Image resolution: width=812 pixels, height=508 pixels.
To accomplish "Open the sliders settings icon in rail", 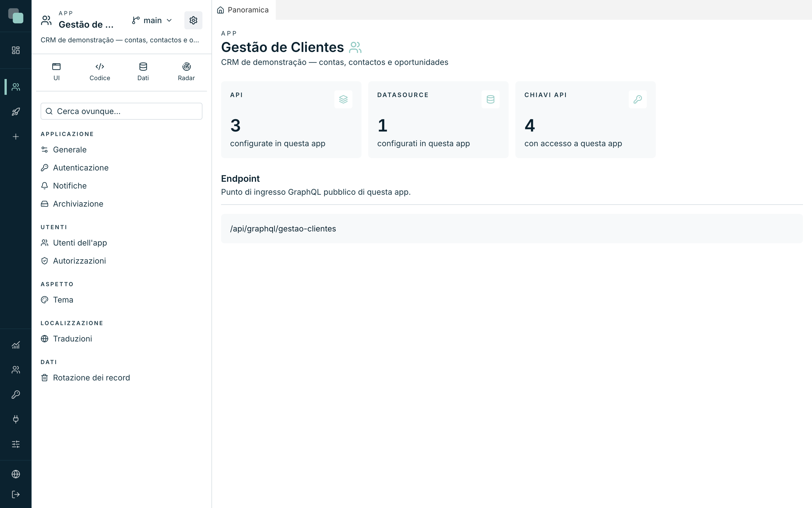I will [x=16, y=444].
